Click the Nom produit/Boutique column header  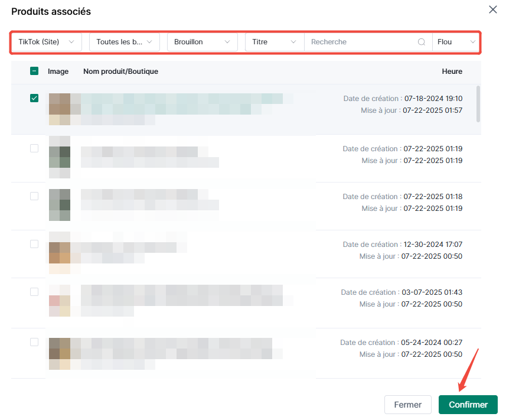tap(120, 71)
